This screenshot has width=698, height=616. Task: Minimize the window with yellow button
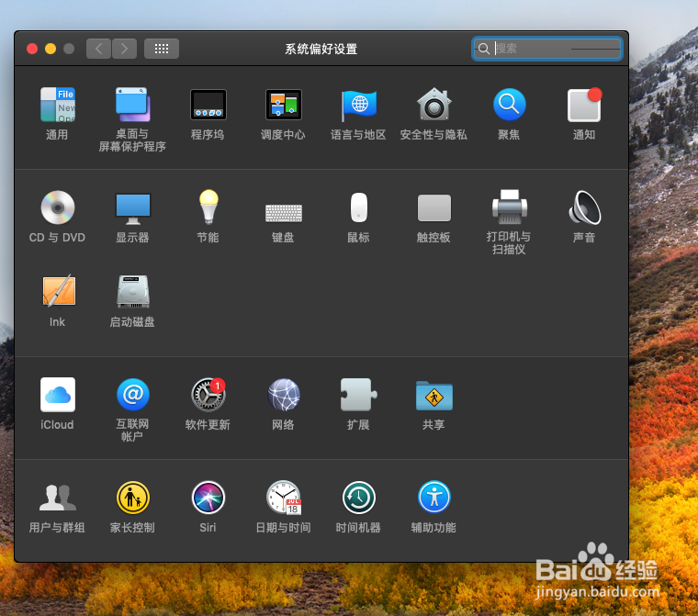pos(51,49)
